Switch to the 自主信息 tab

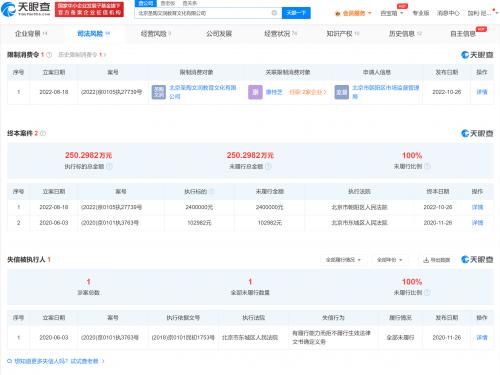tap(463, 34)
